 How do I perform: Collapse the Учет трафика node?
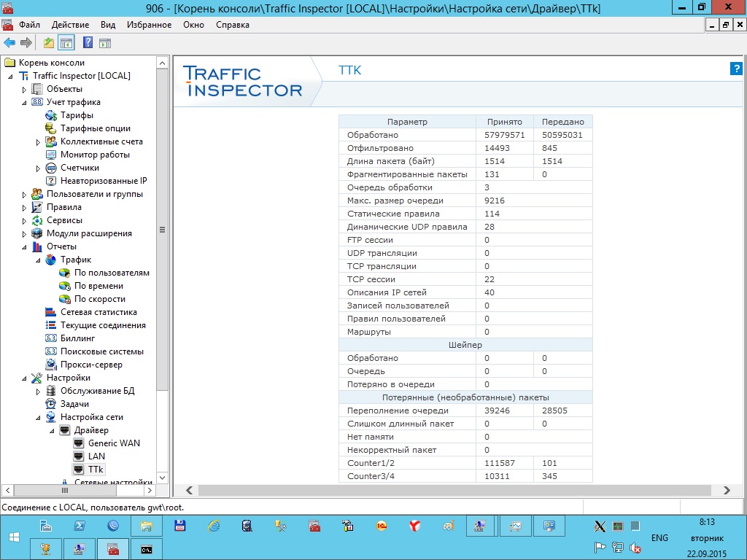click(24, 102)
